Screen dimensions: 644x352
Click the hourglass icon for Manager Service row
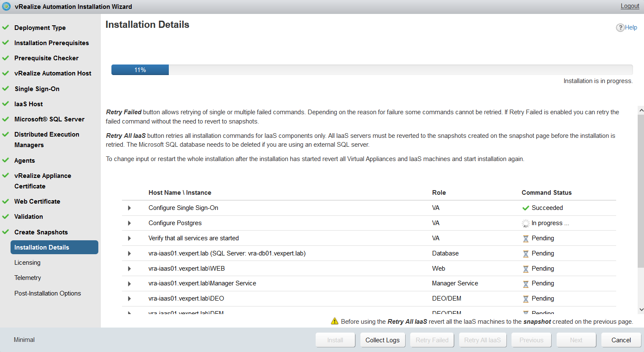coord(526,284)
